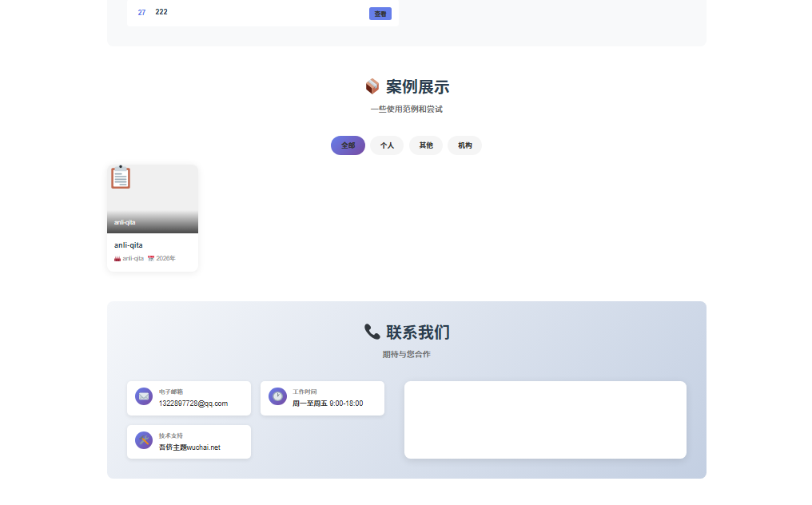Click the 一些使用范例和尝试 subtitle
This screenshot has width=812, height=505.
click(407, 109)
